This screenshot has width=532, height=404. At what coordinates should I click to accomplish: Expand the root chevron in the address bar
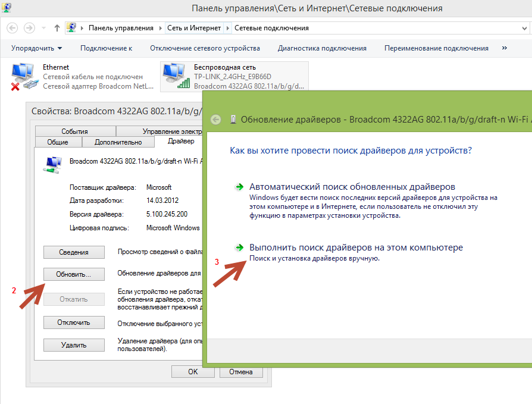pos(82,28)
